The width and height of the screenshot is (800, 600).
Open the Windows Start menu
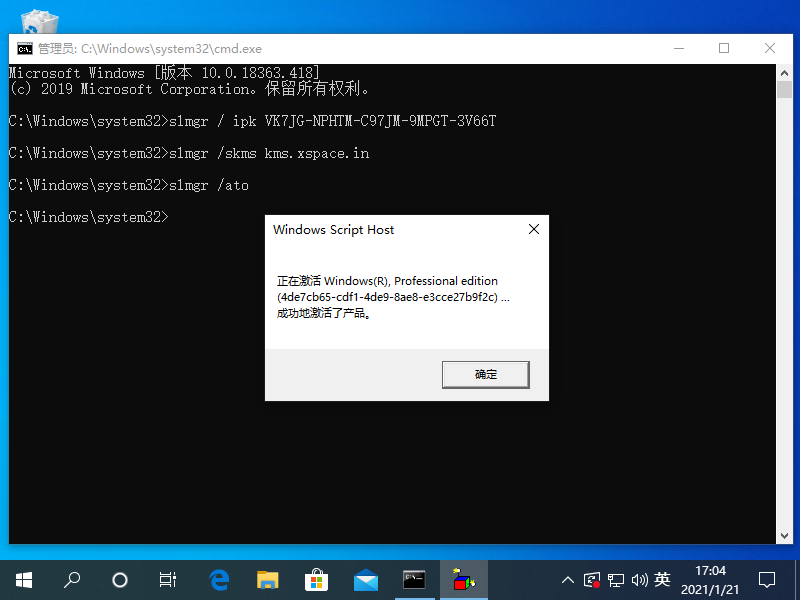pyautogui.click(x=23, y=579)
